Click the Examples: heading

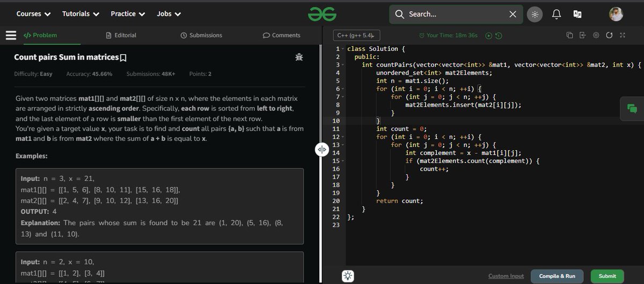point(31,156)
